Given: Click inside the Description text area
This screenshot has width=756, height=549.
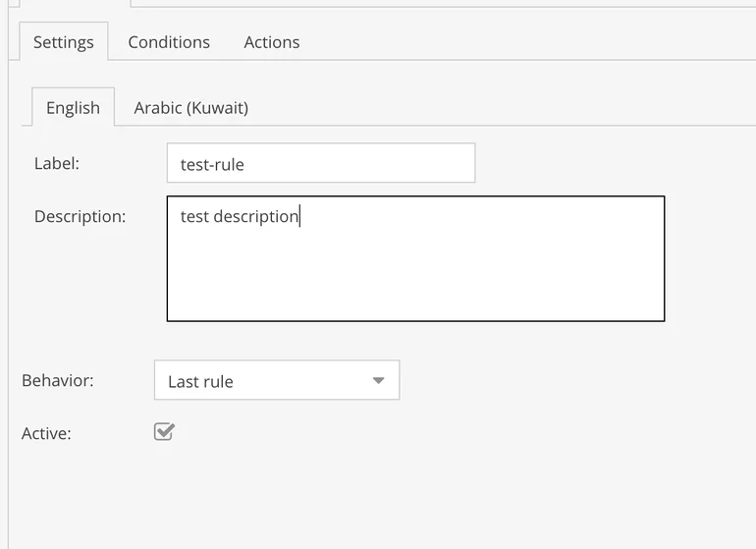Looking at the screenshot, I should 415,258.
